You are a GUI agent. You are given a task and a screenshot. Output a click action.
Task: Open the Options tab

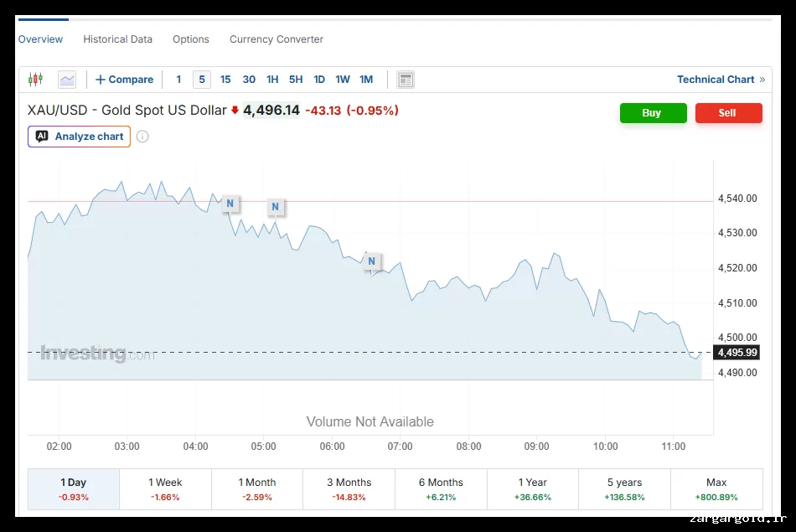click(191, 39)
